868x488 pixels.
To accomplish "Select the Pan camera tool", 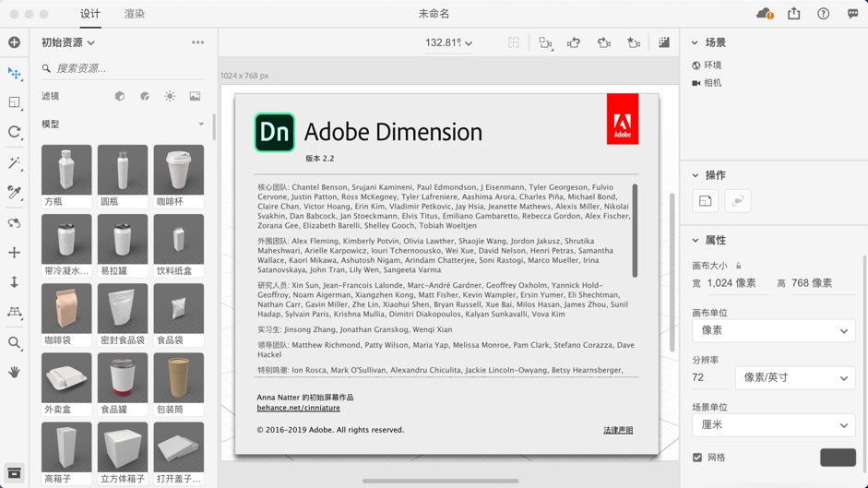I will pos(15,253).
